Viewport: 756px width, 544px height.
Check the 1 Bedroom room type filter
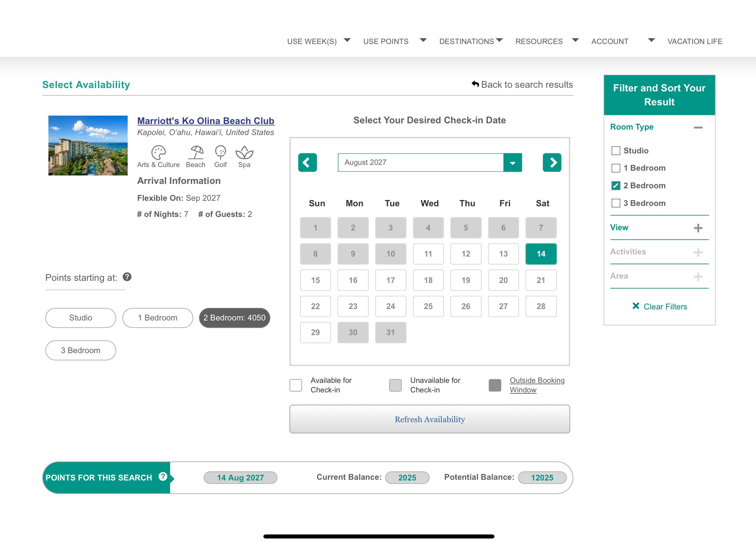click(616, 168)
